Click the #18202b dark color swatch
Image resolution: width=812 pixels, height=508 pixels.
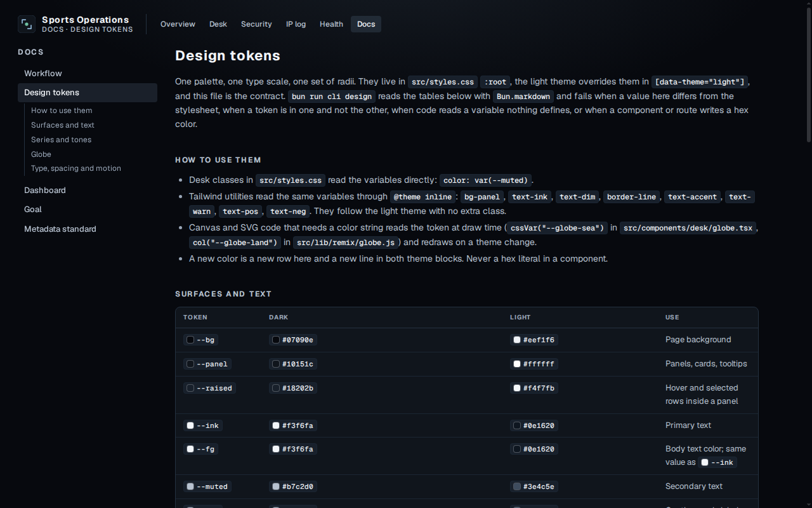pos(276,388)
